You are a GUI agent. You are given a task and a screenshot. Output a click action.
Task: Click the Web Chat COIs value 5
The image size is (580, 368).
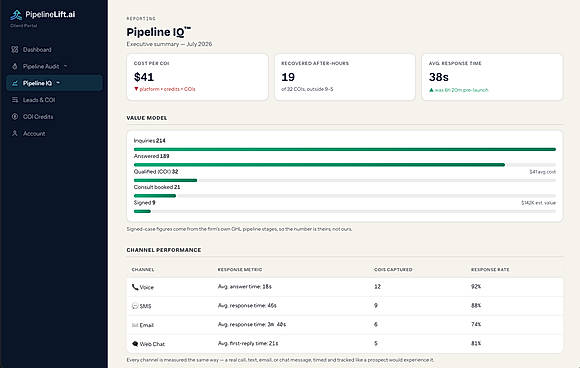[376, 343]
